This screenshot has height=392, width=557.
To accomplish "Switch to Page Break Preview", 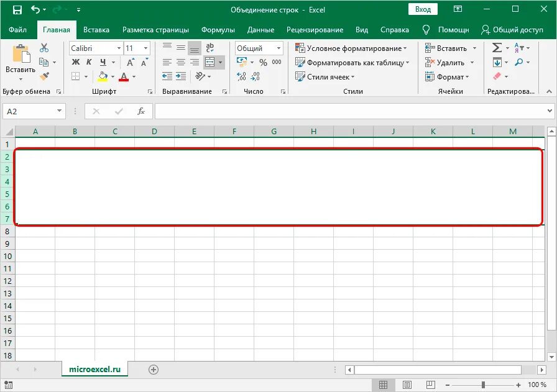I will (431, 385).
